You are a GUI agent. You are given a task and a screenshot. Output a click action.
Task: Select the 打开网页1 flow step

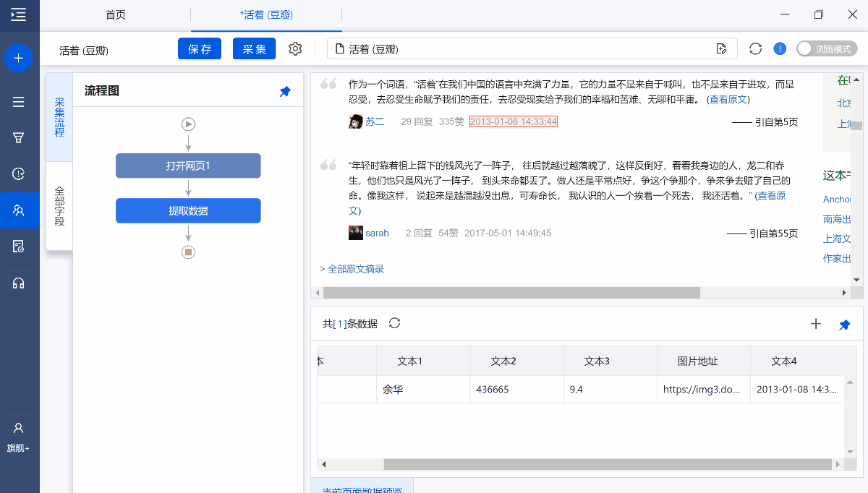point(188,166)
